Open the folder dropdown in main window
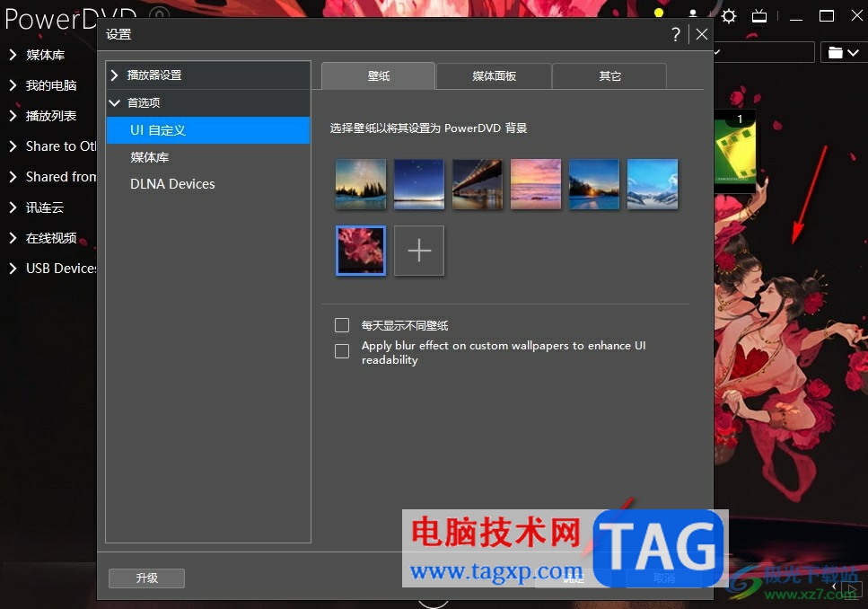868x609 pixels. tap(843, 53)
